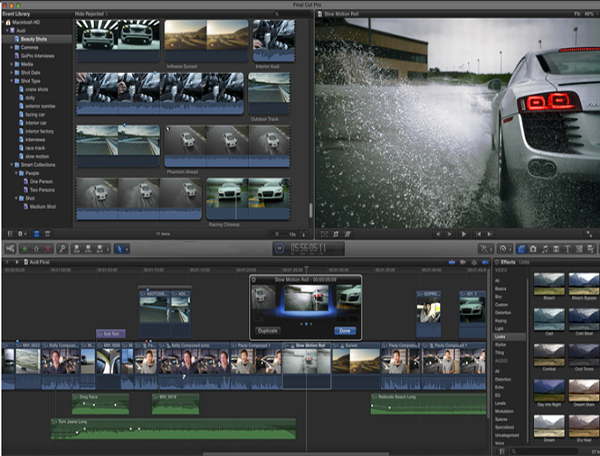The image size is (600, 456).
Task: Open the Transitions browser icon
Action: (x=556, y=249)
